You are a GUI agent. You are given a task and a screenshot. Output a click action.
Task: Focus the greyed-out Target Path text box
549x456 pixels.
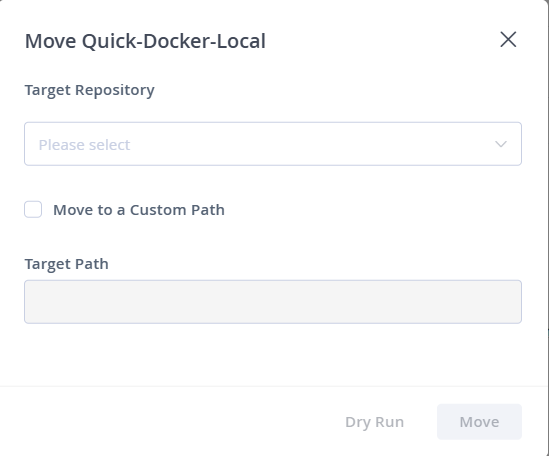[x=273, y=302]
